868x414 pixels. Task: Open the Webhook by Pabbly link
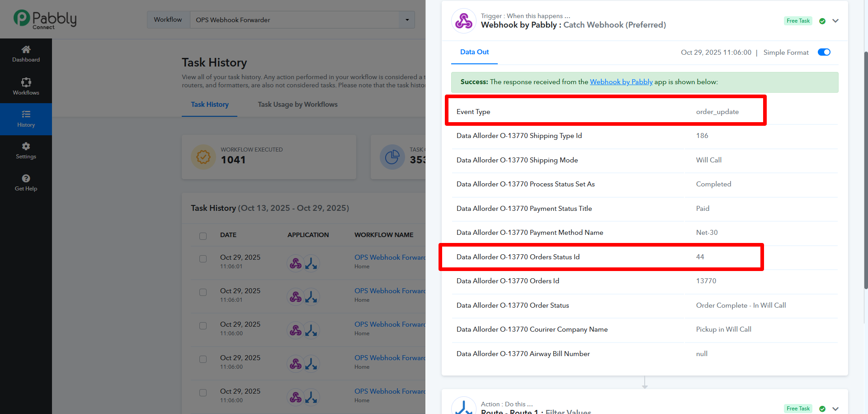[x=621, y=82]
